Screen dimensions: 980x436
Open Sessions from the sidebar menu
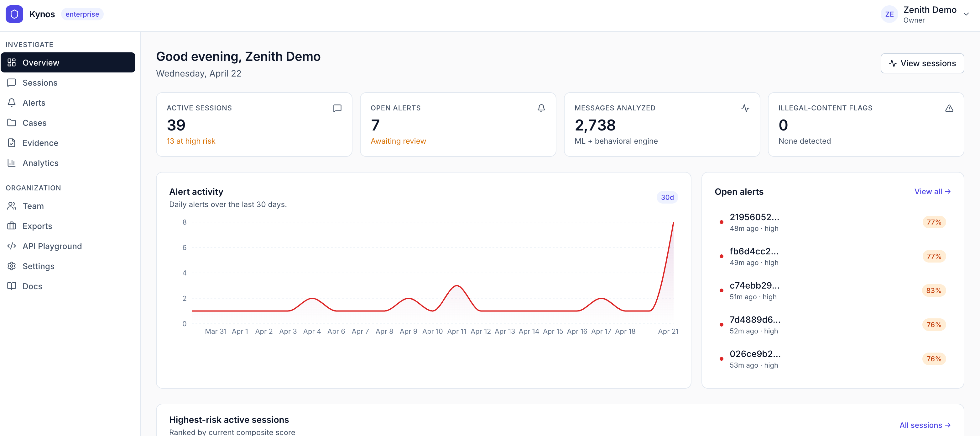coord(40,82)
